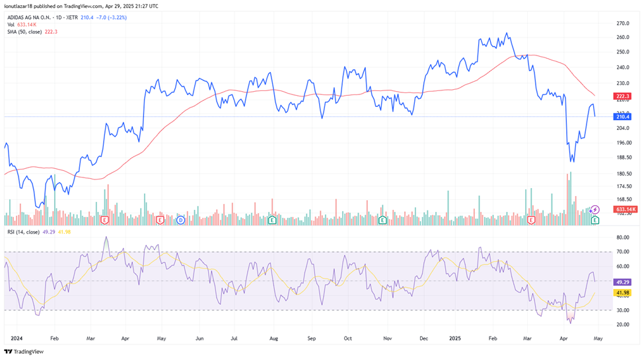Click the latest green earnings marker below lightning icon
The image size is (644, 359).
pos(595,218)
